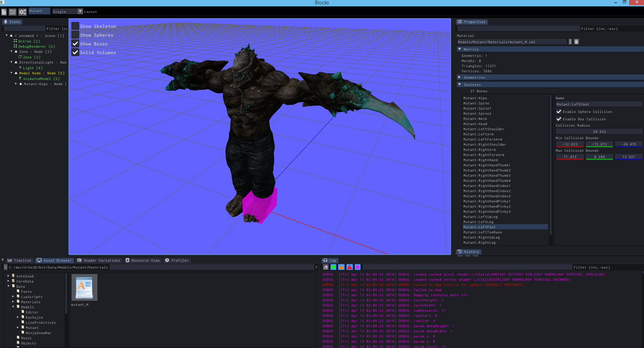644x348 pixels.
Task: Click the NinjaSnowWar folder icon
Action: click(x=23, y=332)
